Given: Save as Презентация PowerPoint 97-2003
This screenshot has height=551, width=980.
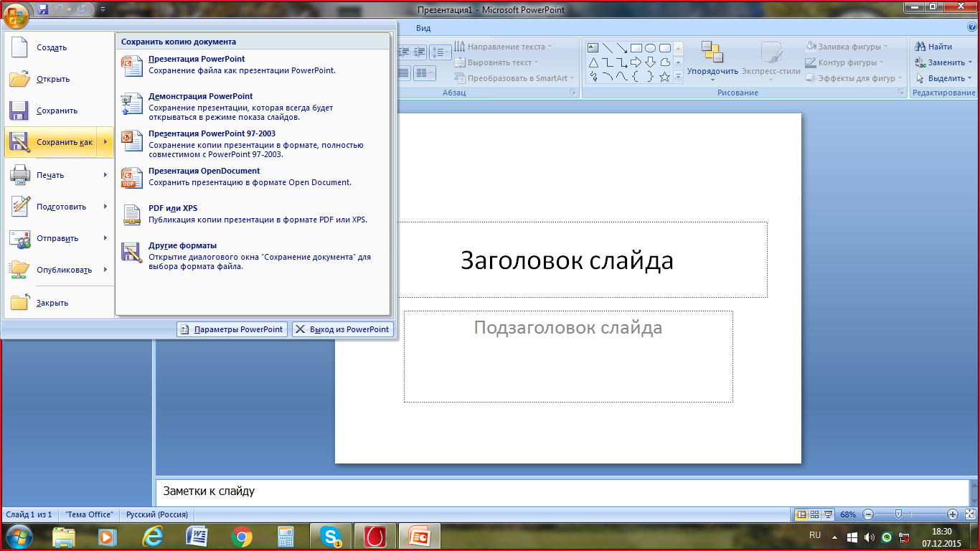Looking at the screenshot, I should pyautogui.click(x=253, y=143).
